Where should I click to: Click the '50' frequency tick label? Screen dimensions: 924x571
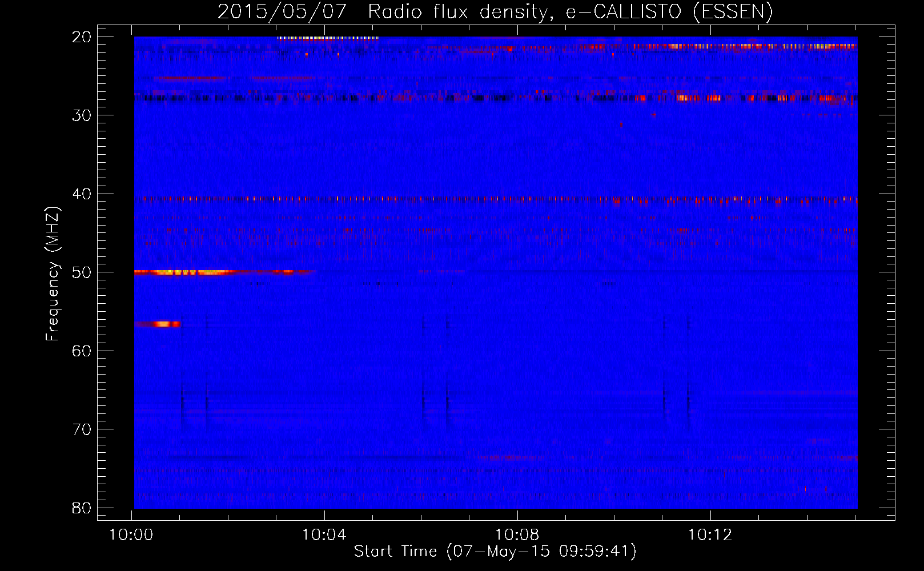pos(82,272)
